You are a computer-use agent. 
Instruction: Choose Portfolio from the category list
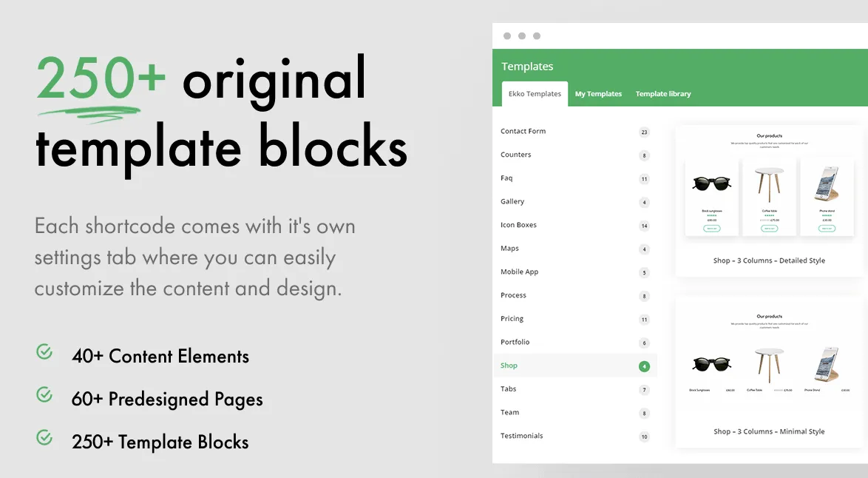tap(574, 342)
